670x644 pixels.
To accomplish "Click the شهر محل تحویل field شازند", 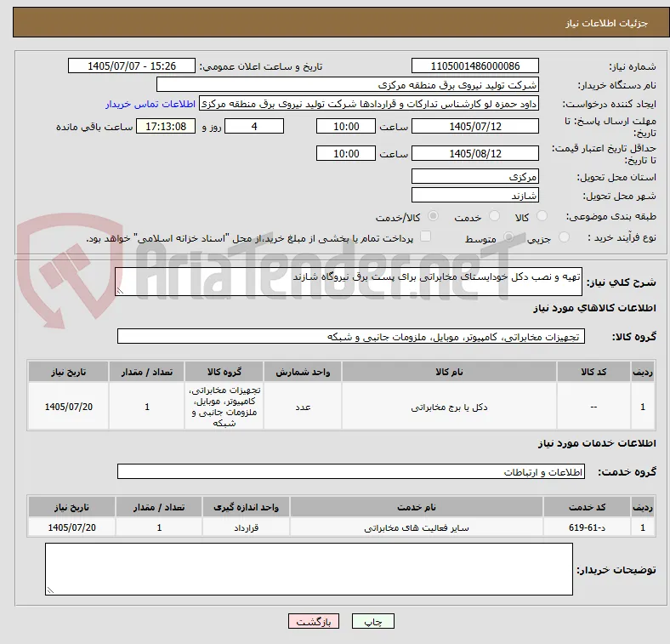I will [474, 195].
